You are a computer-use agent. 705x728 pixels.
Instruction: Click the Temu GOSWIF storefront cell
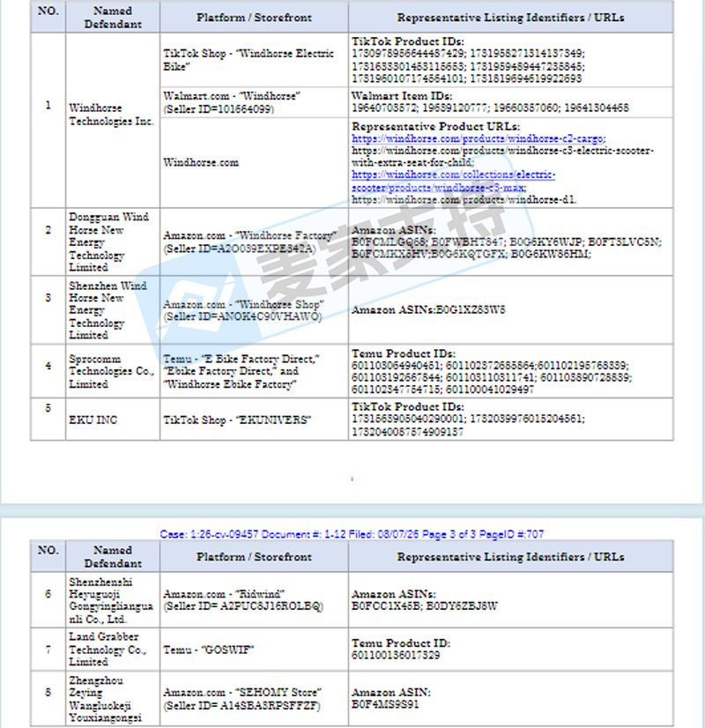coord(254,649)
